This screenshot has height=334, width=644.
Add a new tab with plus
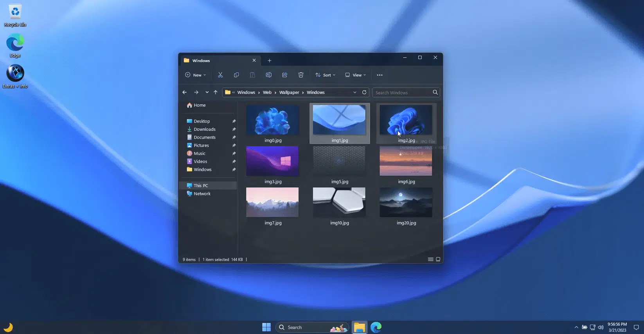coord(269,61)
